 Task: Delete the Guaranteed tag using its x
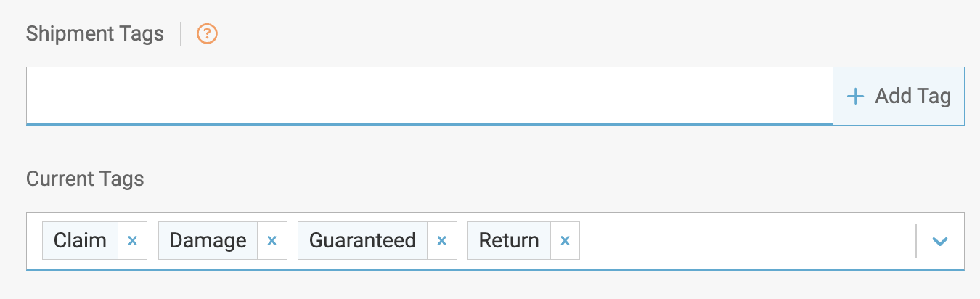pos(441,241)
